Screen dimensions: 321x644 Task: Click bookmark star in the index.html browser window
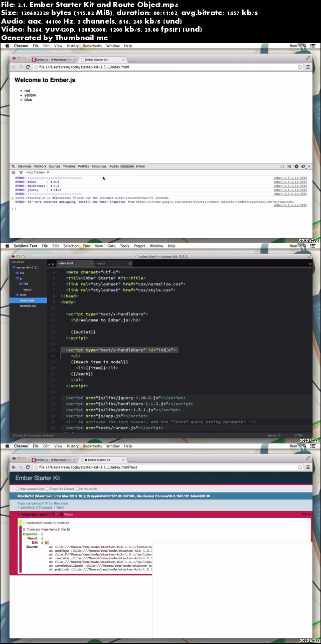(x=299, y=67)
